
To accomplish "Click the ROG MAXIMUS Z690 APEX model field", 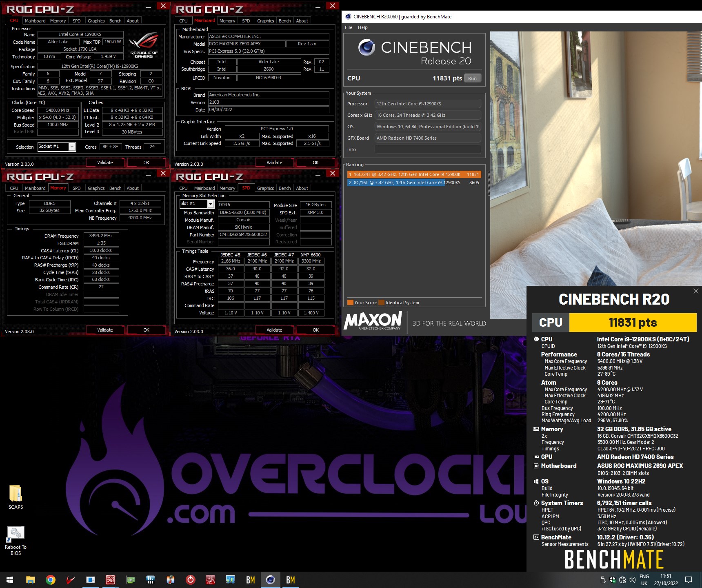I will 247,44.
